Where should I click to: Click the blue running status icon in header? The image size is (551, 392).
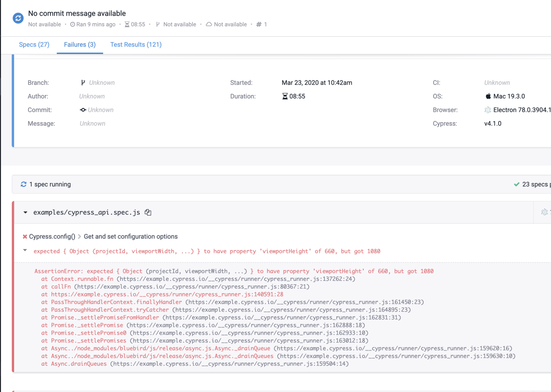18,18
